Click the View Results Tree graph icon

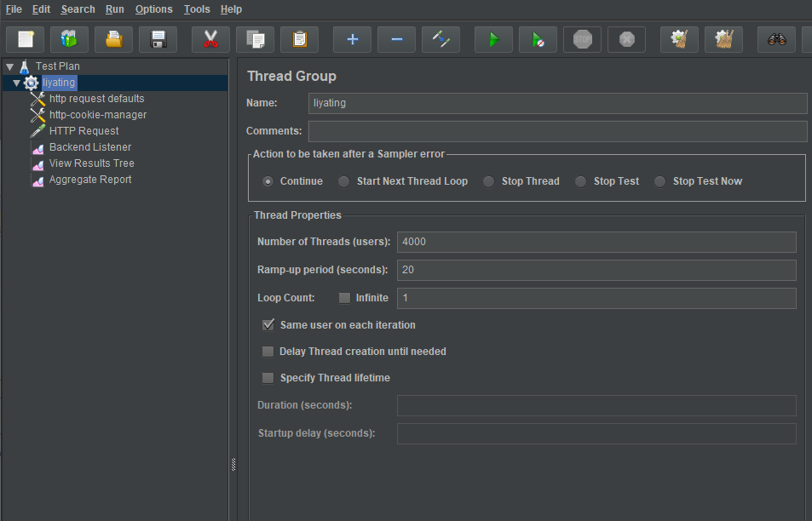point(37,164)
